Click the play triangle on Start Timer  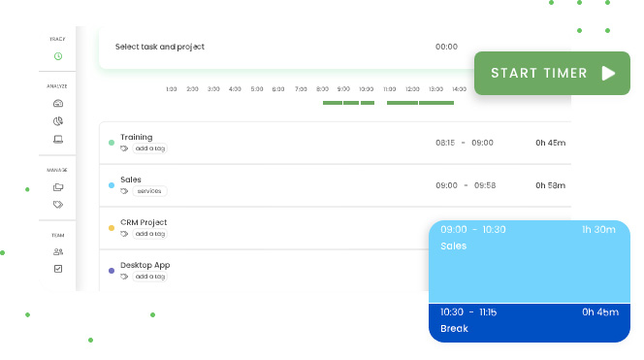coord(608,73)
